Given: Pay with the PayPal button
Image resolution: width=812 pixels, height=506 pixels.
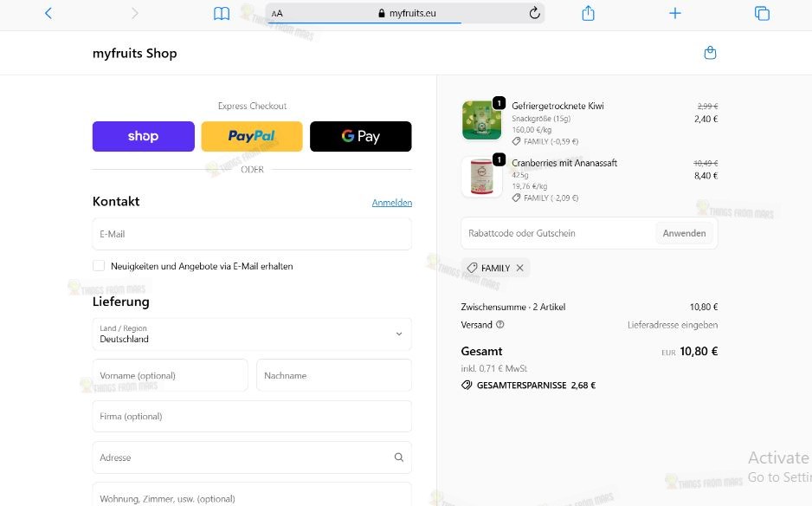Looking at the screenshot, I should 252,136.
